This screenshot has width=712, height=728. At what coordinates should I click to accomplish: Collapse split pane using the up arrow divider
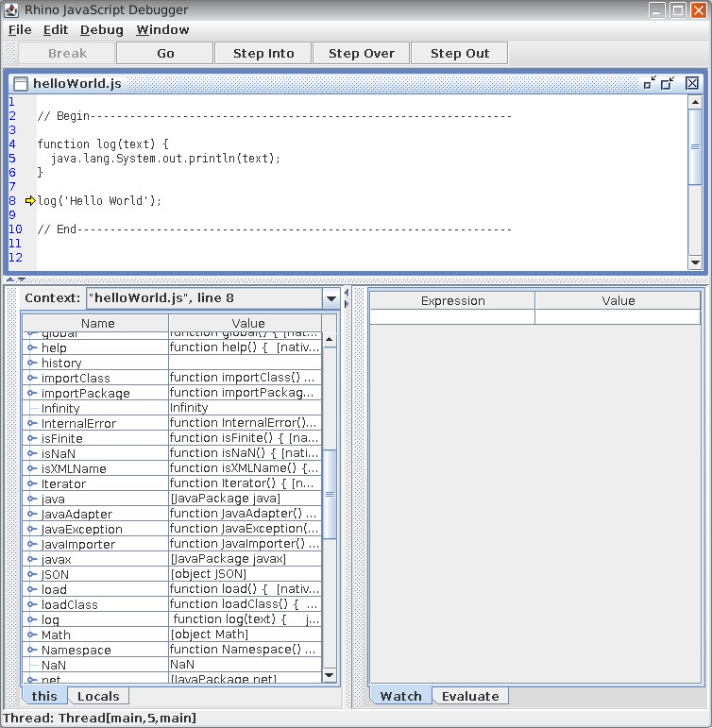(x=10, y=279)
